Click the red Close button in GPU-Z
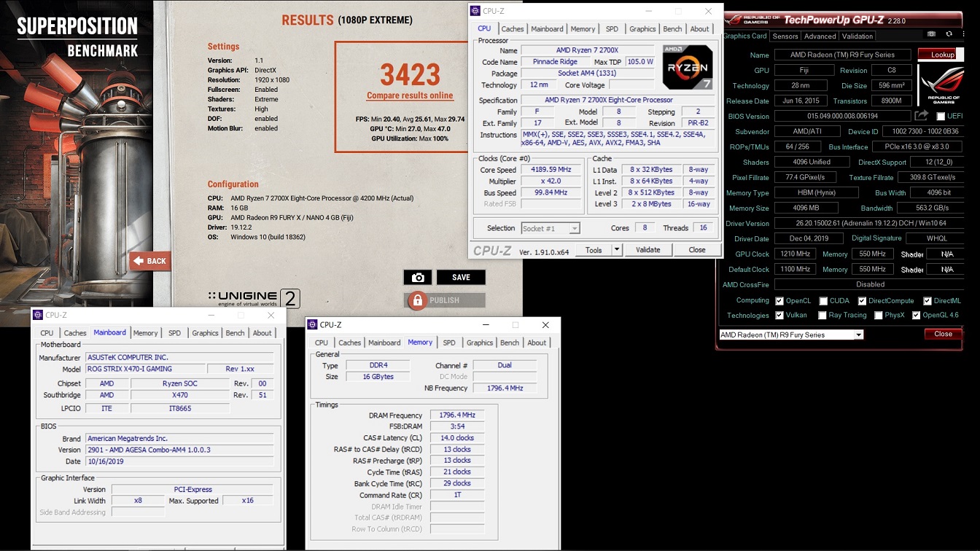Screen dimensions: 980x551 tap(943, 334)
